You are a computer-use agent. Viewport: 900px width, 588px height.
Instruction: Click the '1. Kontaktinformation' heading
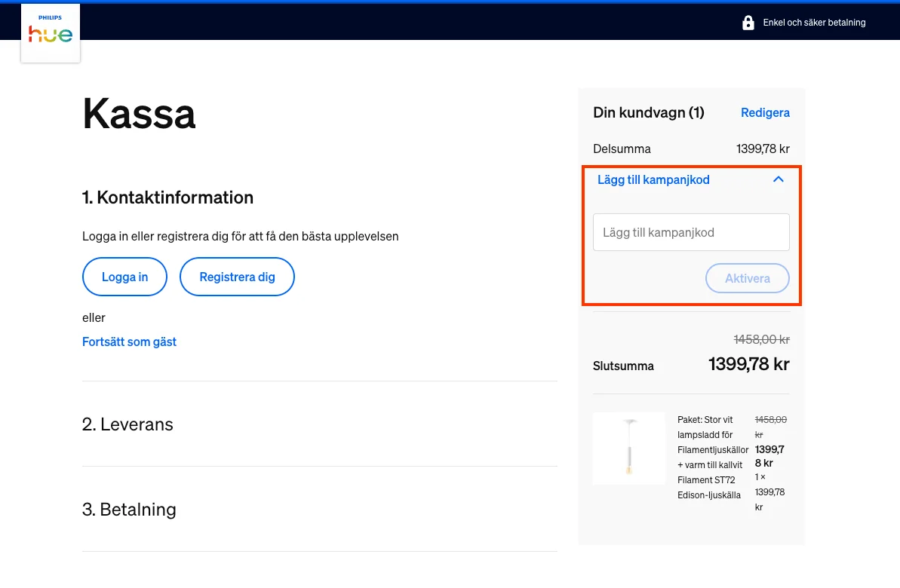click(x=167, y=198)
